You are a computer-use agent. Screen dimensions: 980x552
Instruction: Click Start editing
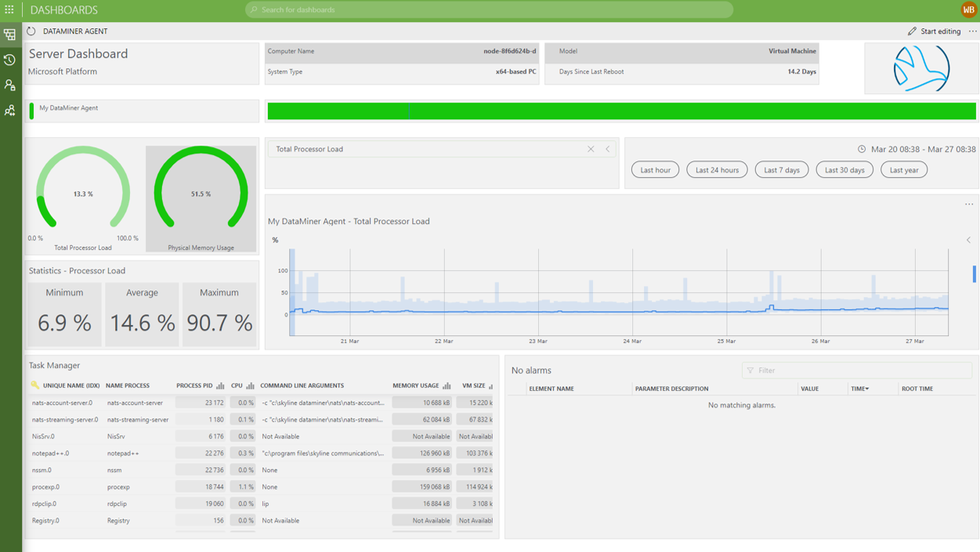tap(934, 31)
